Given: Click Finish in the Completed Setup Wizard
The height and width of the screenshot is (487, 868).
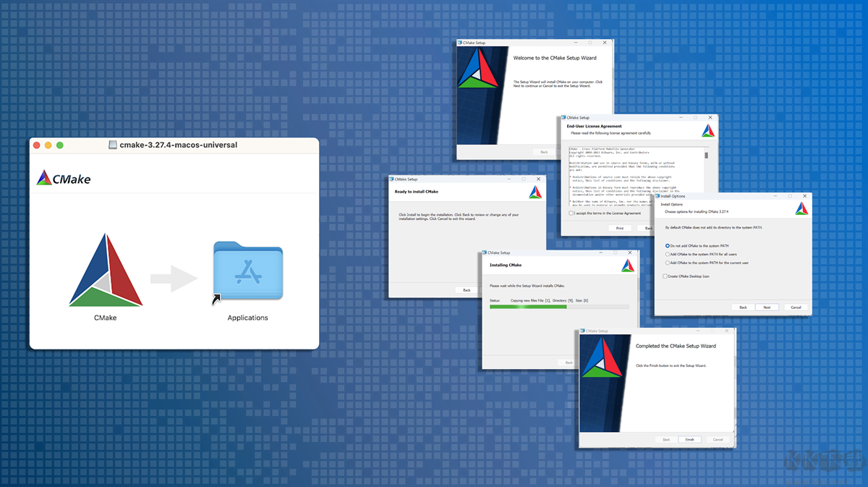Looking at the screenshot, I should click(x=689, y=439).
